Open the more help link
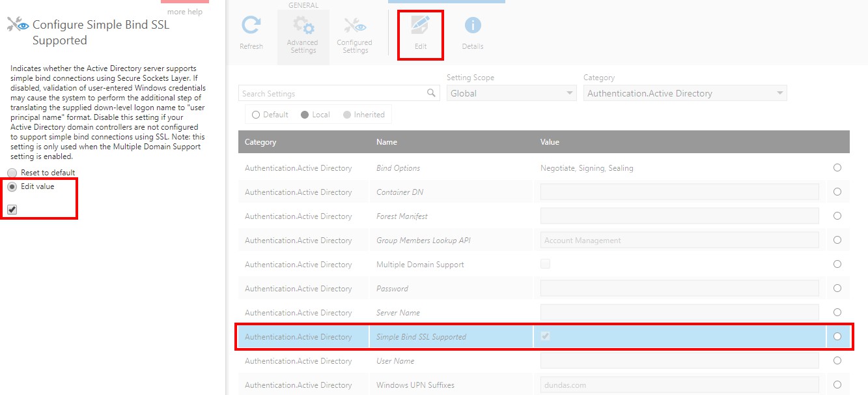 [x=184, y=11]
